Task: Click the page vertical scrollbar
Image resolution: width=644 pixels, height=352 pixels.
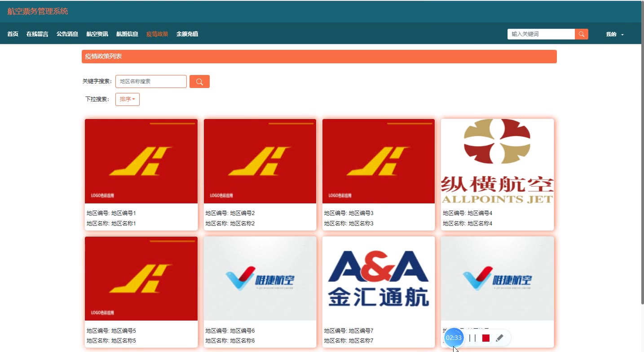Action: tap(642, 153)
